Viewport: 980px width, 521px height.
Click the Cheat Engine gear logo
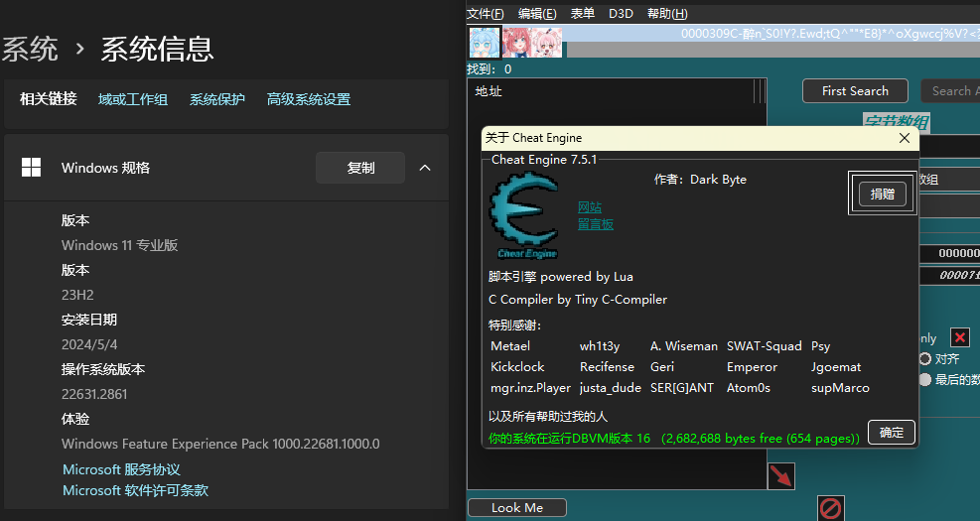tap(523, 215)
